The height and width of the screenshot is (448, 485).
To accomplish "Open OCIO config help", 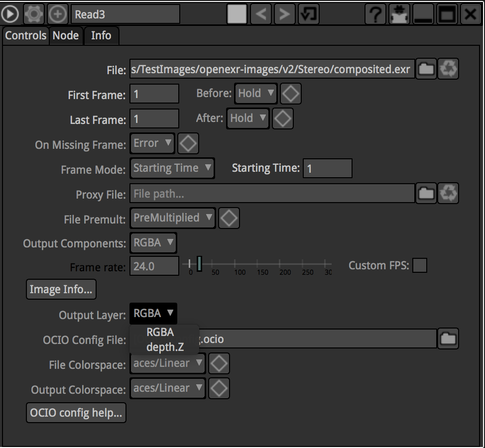I will (76, 413).
